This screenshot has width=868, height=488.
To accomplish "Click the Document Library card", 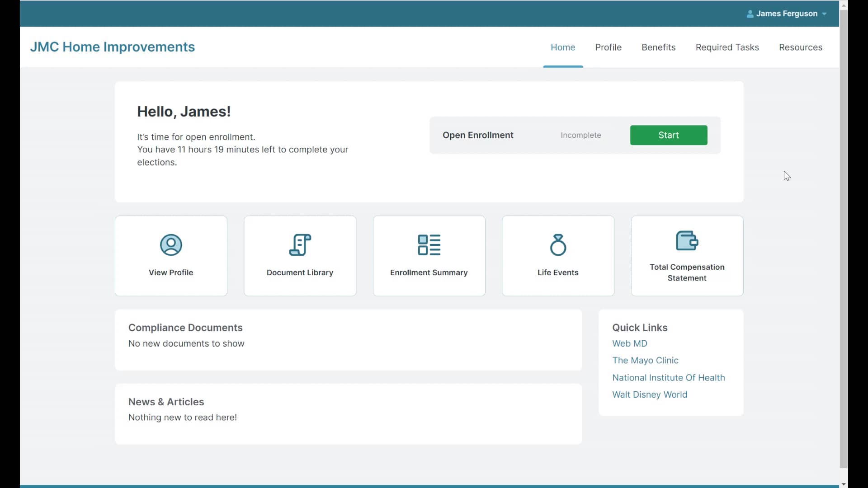I will coord(300,255).
